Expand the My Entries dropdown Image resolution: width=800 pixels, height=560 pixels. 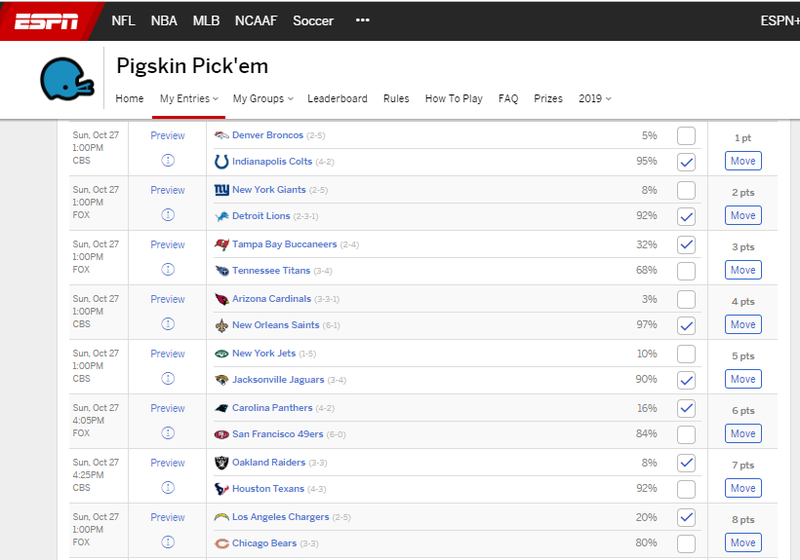pos(189,98)
